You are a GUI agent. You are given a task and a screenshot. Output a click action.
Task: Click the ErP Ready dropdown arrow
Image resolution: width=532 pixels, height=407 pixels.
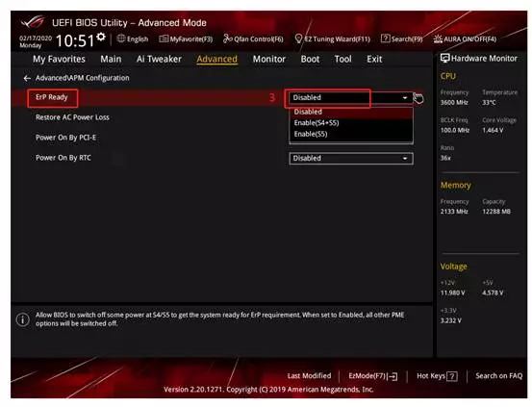(405, 98)
